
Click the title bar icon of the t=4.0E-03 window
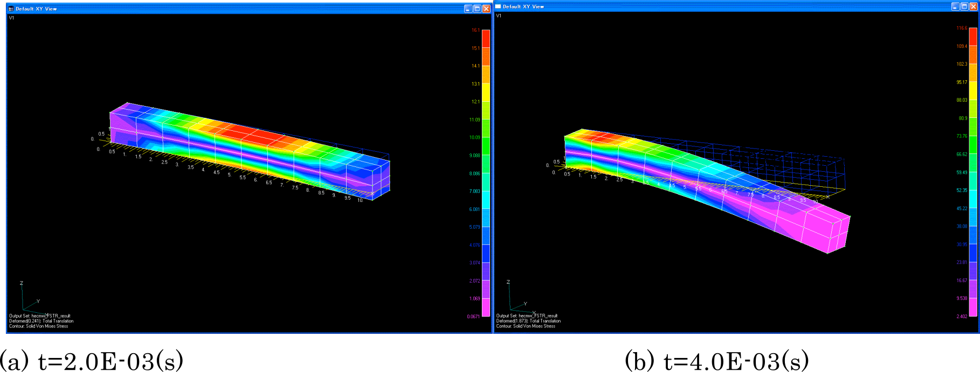click(x=498, y=6)
